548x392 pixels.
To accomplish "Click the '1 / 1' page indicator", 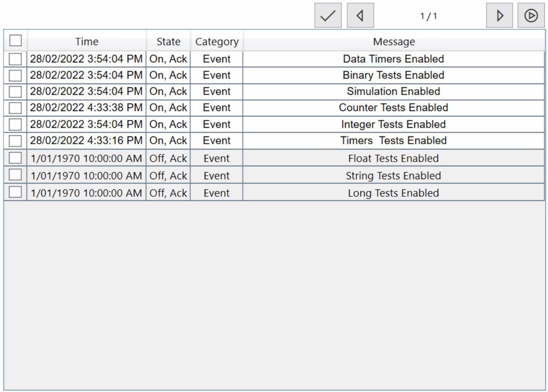I will pos(429,16).
